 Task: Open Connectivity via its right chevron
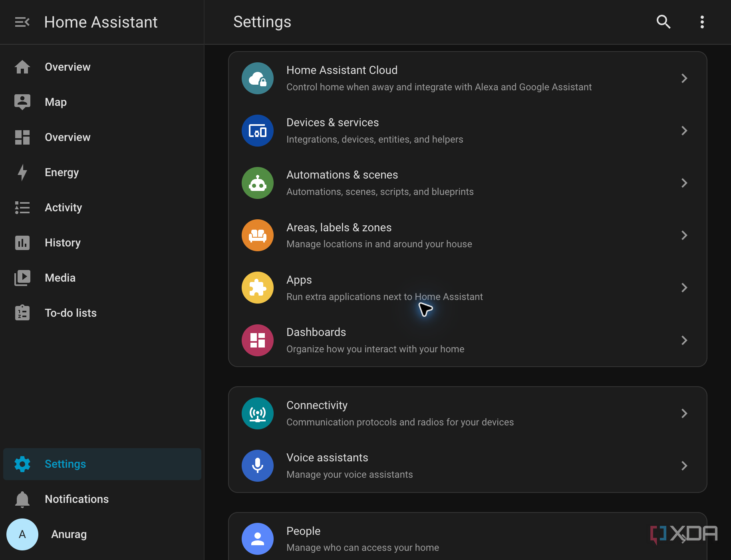[x=684, y=413]
